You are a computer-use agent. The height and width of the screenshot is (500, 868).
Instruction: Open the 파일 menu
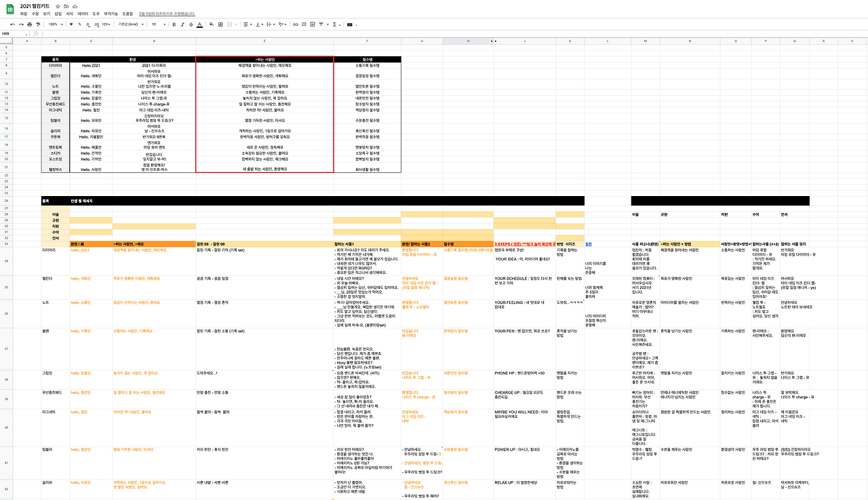tap(24, 14)
